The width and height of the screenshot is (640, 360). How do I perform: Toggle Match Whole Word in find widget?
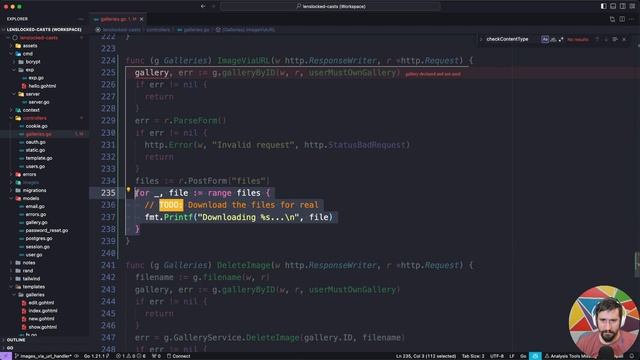[x=553, y=39]
